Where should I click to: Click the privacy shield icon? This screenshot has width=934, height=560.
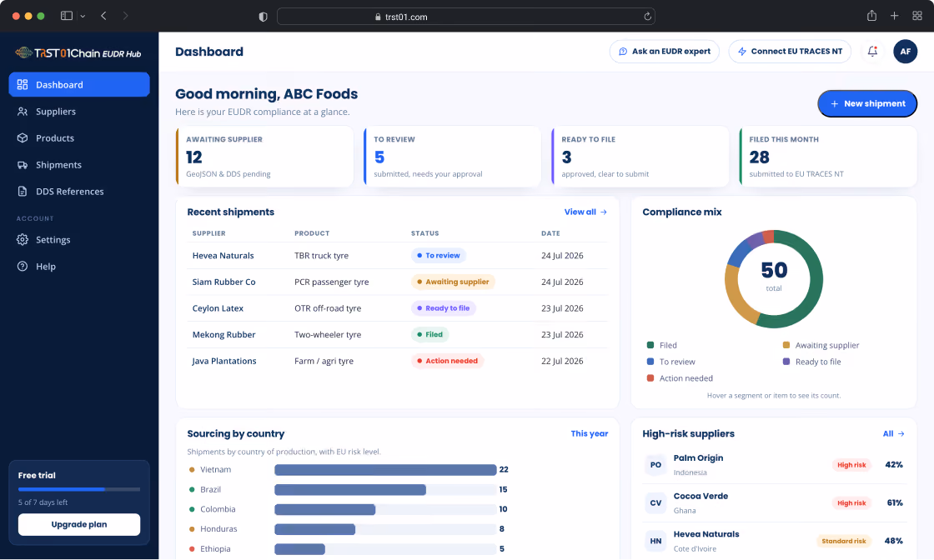pyautogui.click(x=263, y=17)
